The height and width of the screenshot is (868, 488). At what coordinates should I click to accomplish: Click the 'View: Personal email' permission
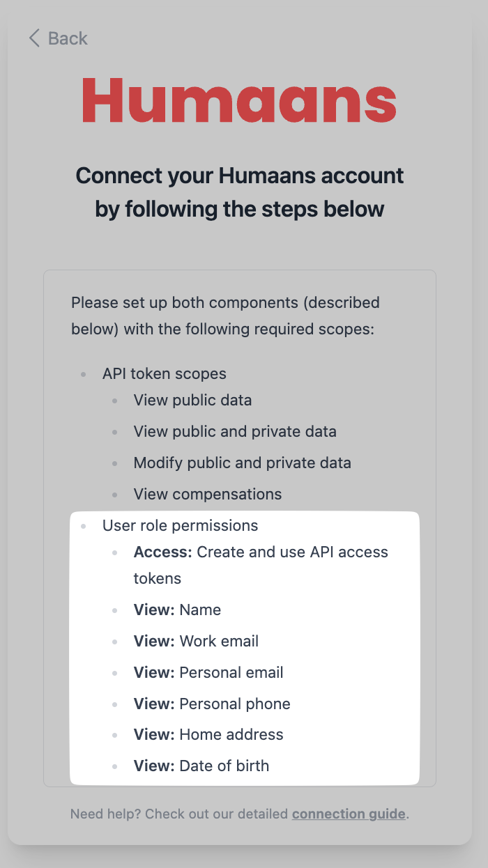[x=208, y=672]
